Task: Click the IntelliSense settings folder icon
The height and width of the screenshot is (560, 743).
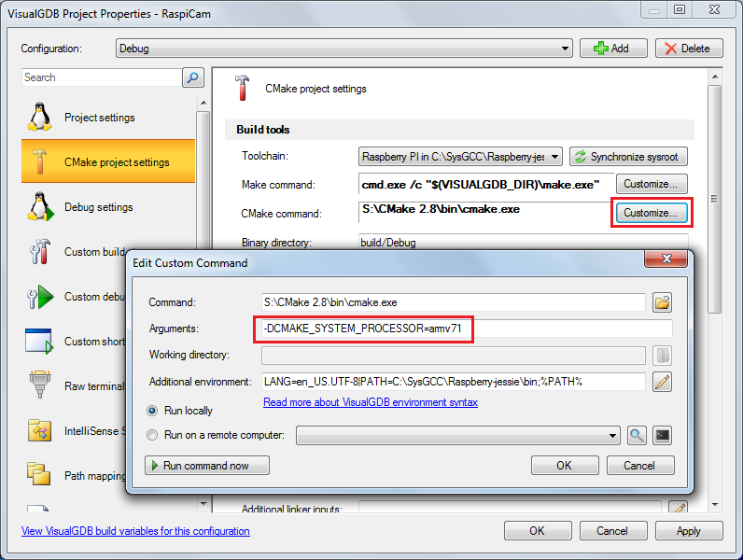Action: click(x=39, y=430)
